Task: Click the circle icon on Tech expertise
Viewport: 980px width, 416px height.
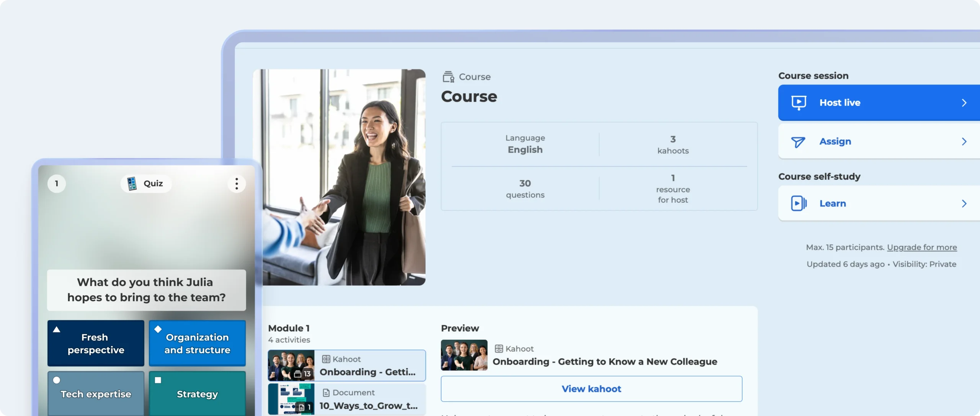Action: click(57, 380)
